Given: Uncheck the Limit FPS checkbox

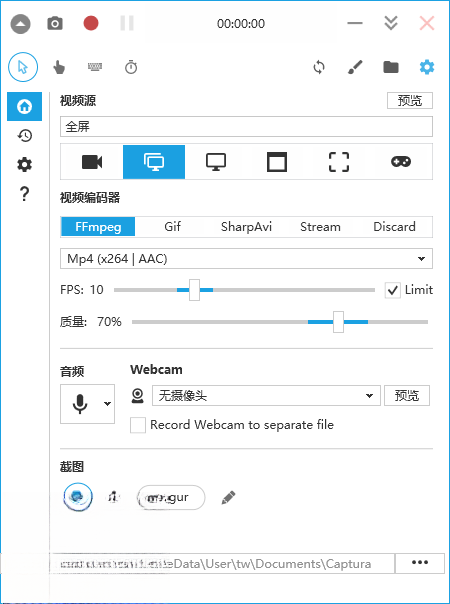Looking at the screenshot, I should (393, 290).
